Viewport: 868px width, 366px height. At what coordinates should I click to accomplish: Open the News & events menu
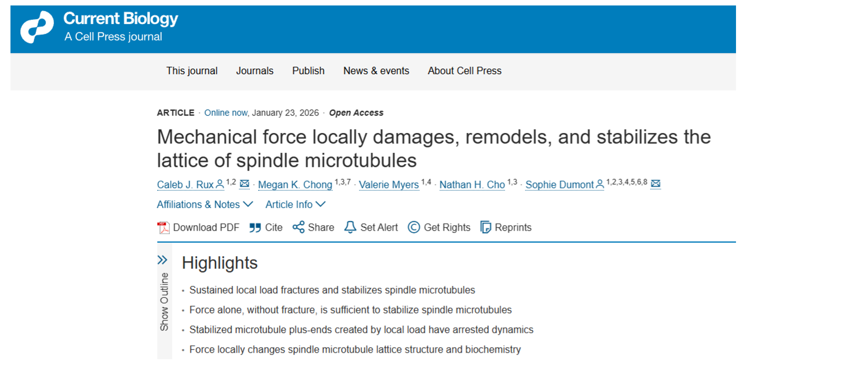(376, 71)
